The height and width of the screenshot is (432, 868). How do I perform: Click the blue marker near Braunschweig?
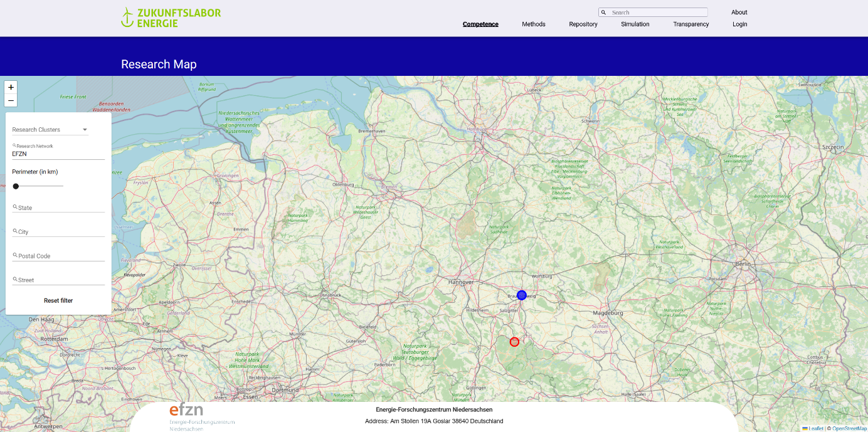click(521, 295)
